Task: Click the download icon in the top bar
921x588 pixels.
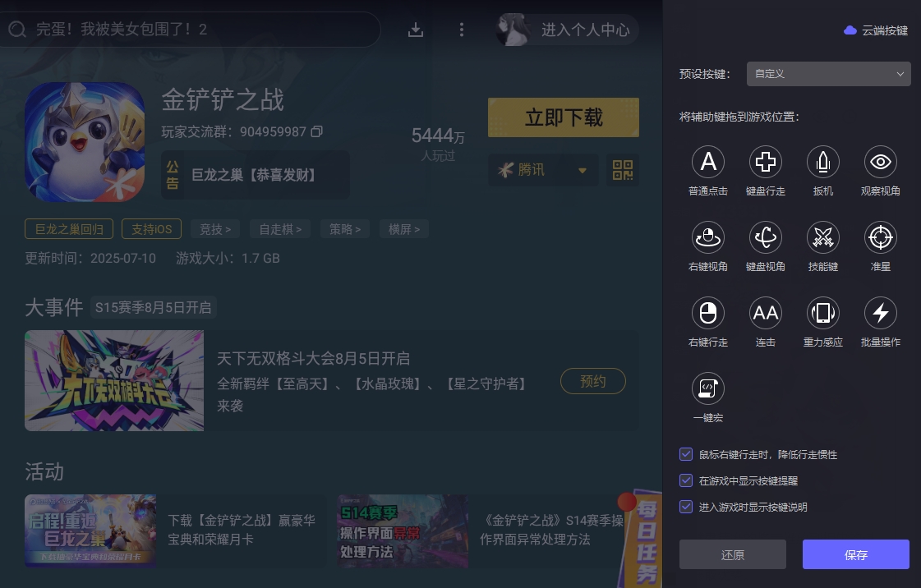Action: click(416, 29)
